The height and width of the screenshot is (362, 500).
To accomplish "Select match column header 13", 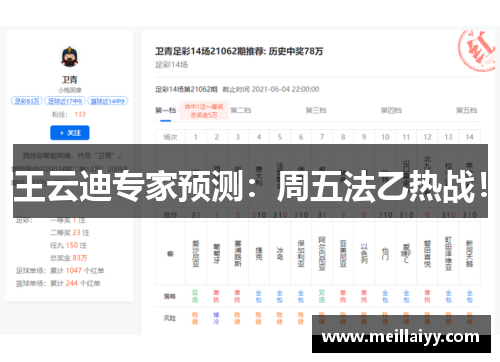I will click(x=448, y=137).
